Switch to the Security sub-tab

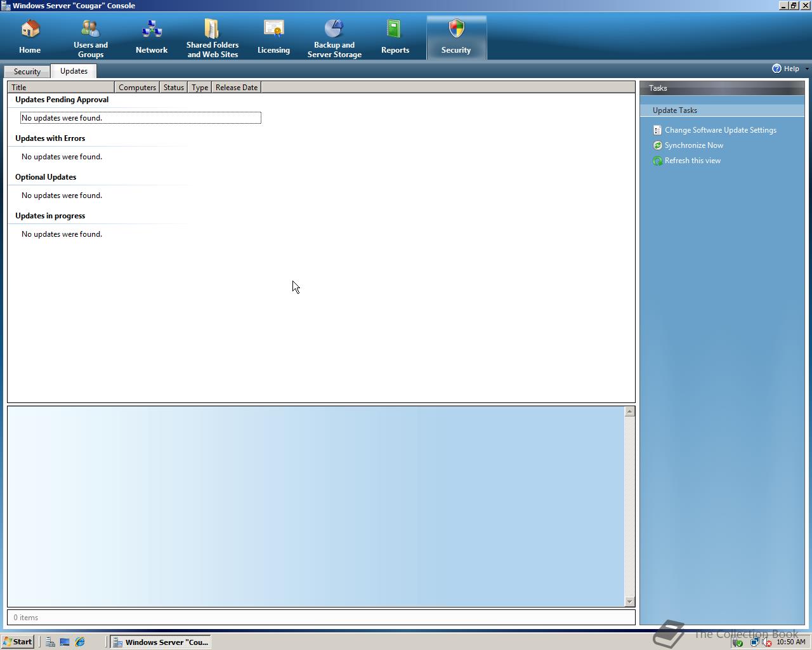point(27,71)
